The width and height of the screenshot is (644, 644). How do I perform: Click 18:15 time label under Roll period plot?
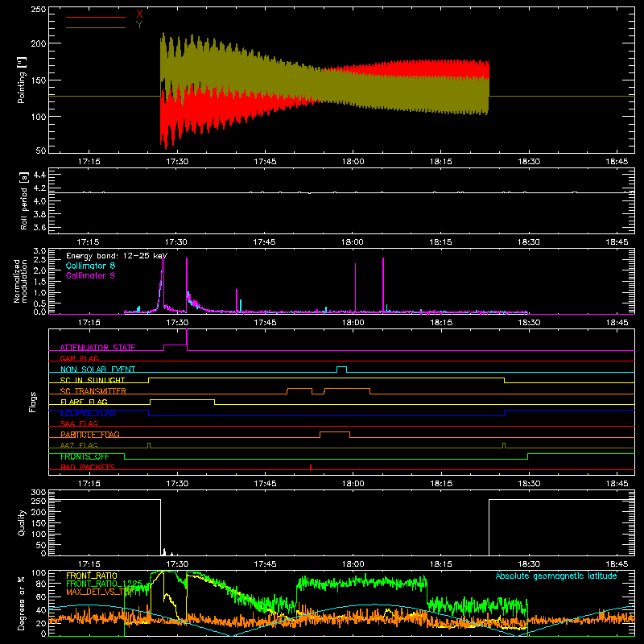pyautogui.click(x=440, y=242)
